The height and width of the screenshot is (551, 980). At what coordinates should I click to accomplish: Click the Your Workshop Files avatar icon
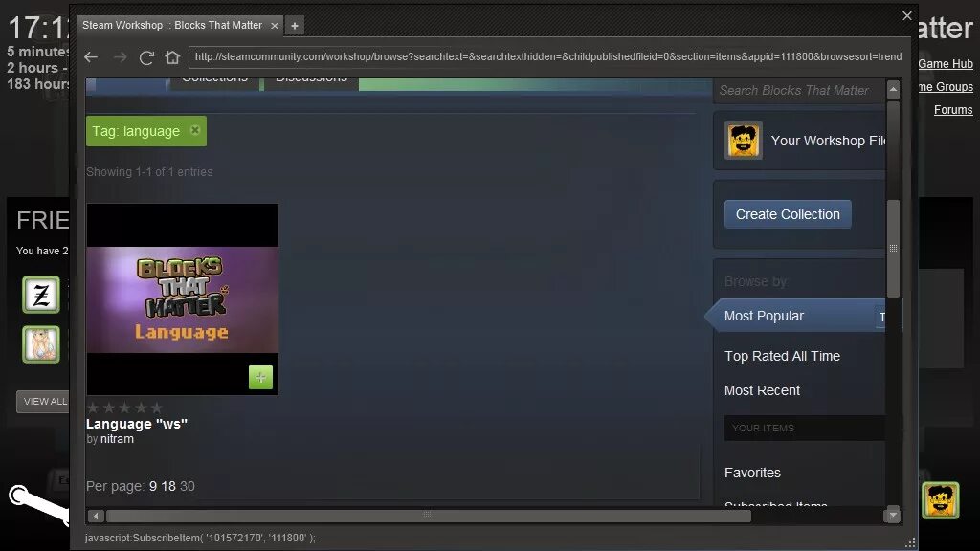(742, 141)
